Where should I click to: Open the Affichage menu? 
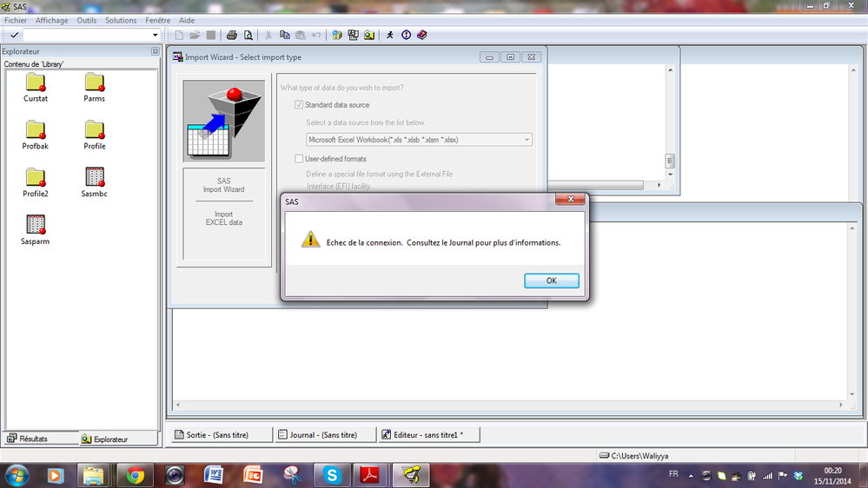[51, 21]
